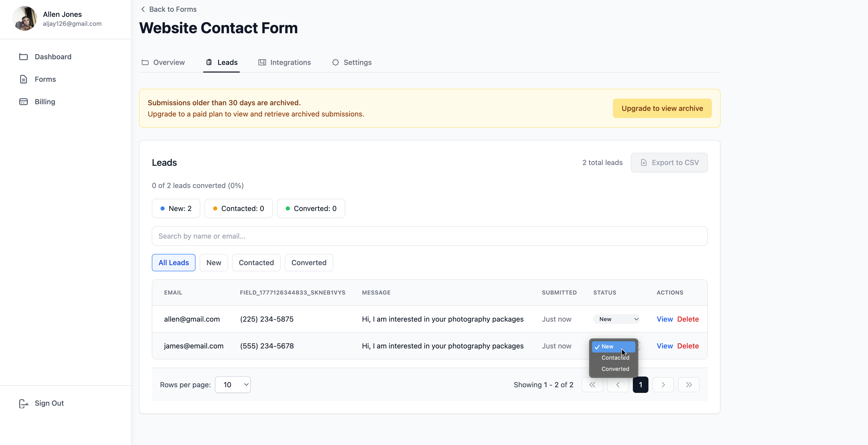
Task: Filter leads by Converted status
Action: click(x=309, y=262)
